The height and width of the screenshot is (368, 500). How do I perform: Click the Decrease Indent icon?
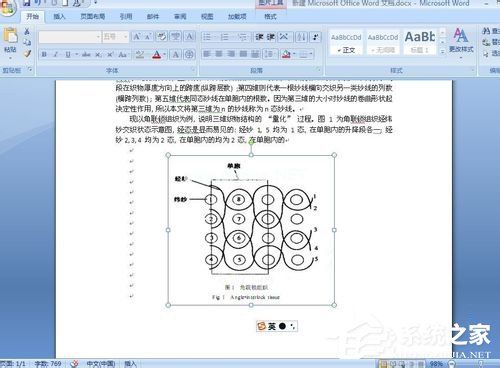point(259,37)
